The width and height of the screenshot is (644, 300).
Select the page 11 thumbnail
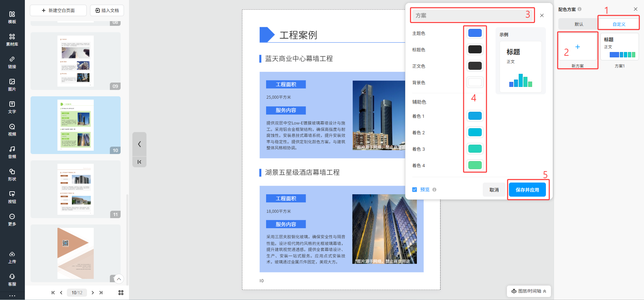tap(76, 189)
